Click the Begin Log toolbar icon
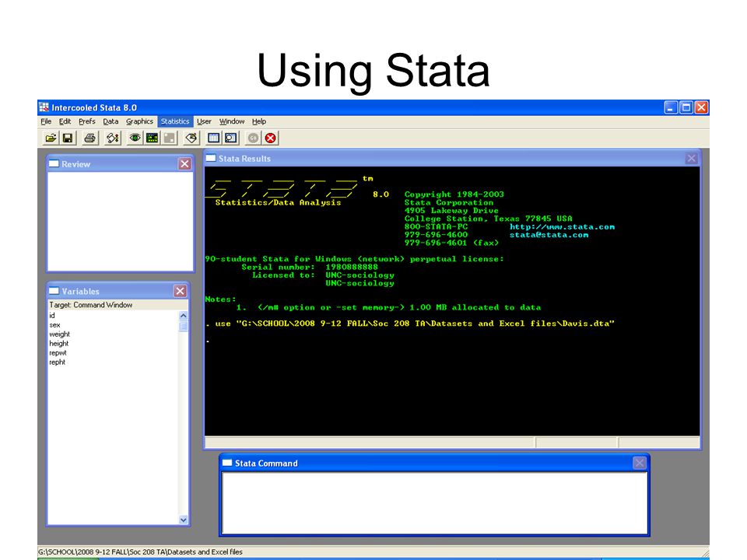The width and height of the screenshot is (747, 560). pos(112,138)
